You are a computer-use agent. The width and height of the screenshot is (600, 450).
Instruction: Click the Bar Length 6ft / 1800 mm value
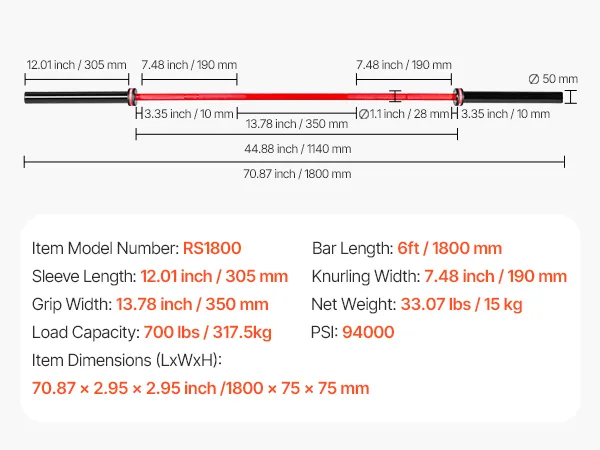tap(449, 248)
